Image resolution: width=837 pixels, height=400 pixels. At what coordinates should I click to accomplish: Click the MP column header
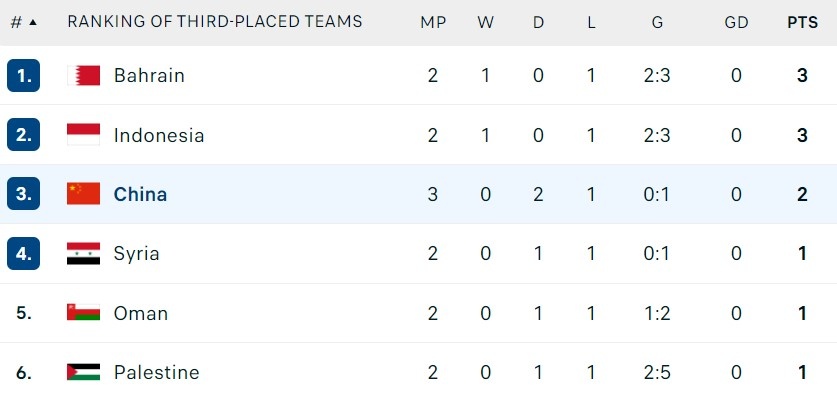pyautogui.click(x=433, y=22)
